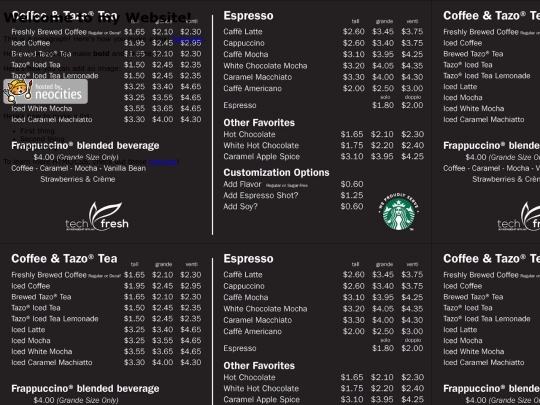
Task: Select the 'Welcome to my Website!' heading
Action: [x=97, y=17]
